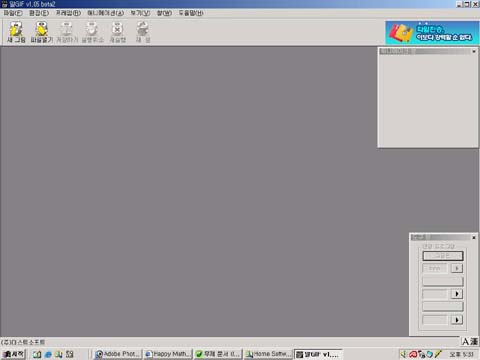The height and width of the screenshot is (360, 480).
Task: Open the 보기(V) View menu
Action: 140,13
